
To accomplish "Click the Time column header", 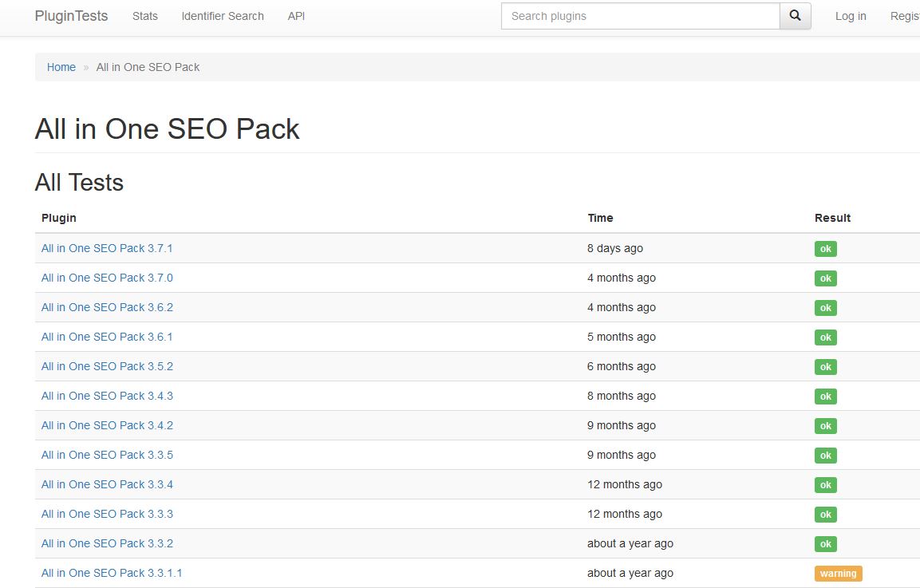I will pyautogui.click(x=600, y=218).
